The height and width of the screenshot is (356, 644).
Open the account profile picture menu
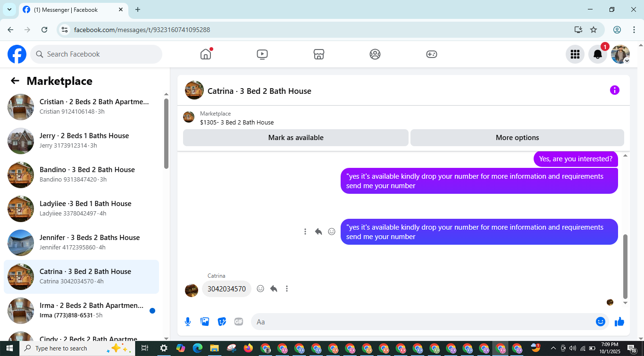[x=620, y=54]
